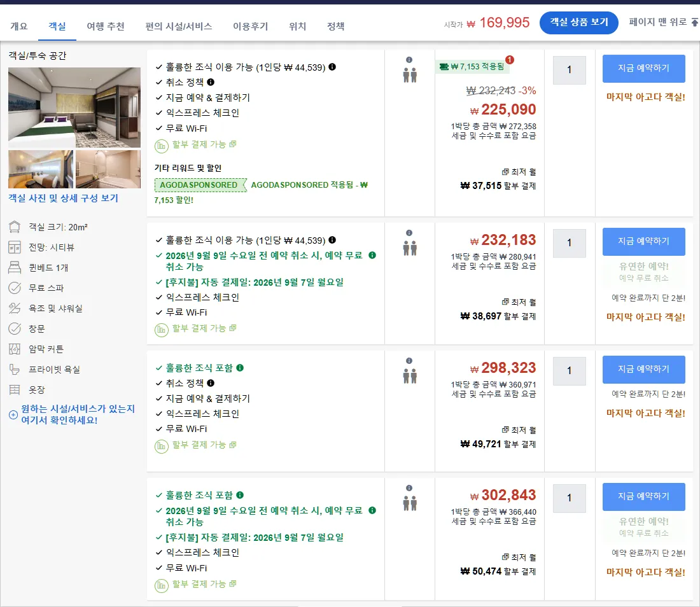Screen dimensions: 700x607
Task: Click the ₩7,153 적용됨 coupon badge
Action: (x=472, y=67)
